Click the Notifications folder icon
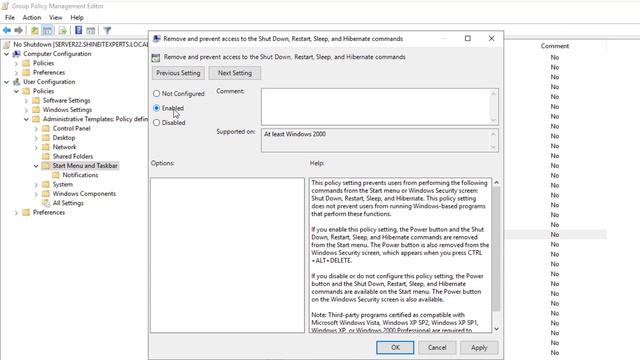This screenshot has height=360, width=640. click(x=56, y=175)
